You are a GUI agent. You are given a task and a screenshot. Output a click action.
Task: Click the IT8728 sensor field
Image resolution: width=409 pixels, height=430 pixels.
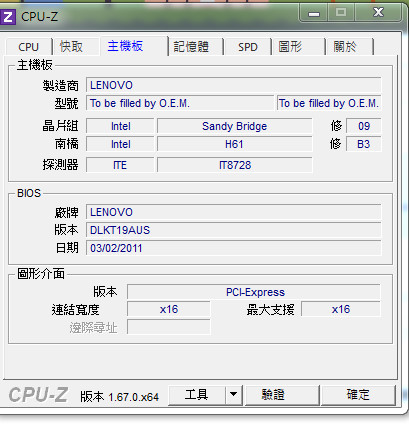click(235, 165)
